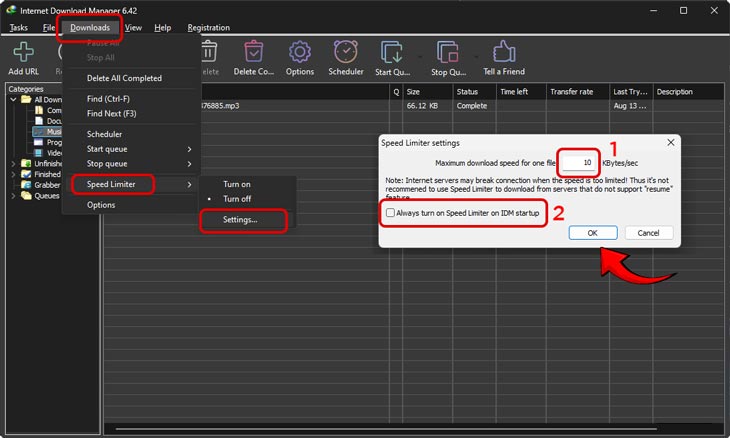Click the Delete Completed toolbar icon
This screenshot has height=438, width=730.
point(253,53)
